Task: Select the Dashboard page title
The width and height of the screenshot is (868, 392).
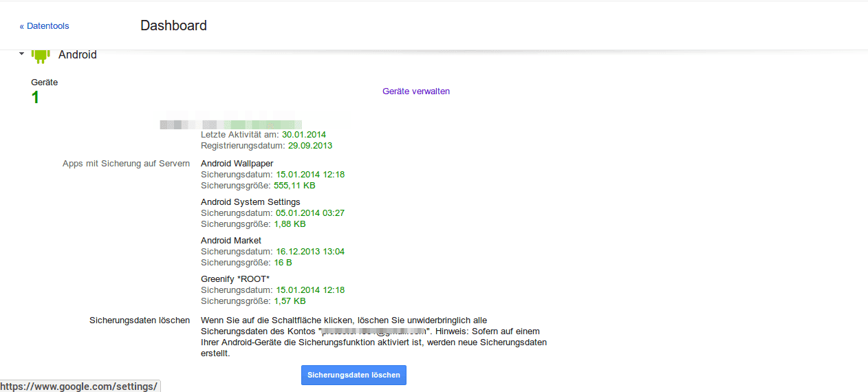Action: (x=173, y=25)
